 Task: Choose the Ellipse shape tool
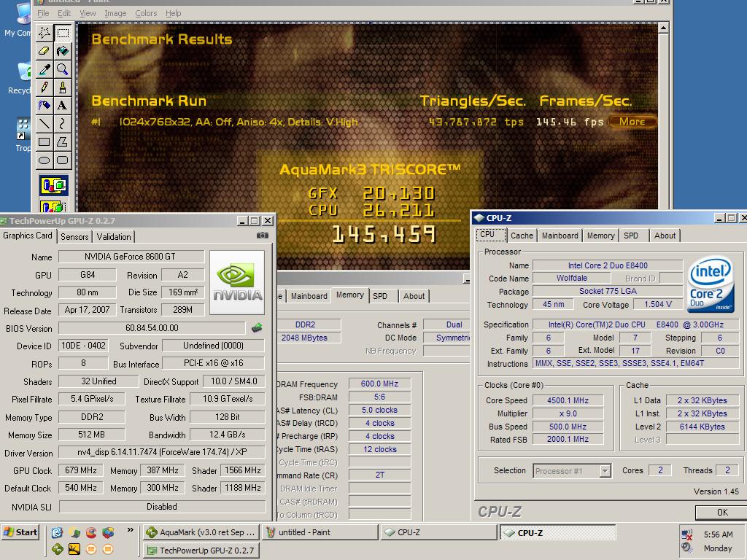(44, 160)
